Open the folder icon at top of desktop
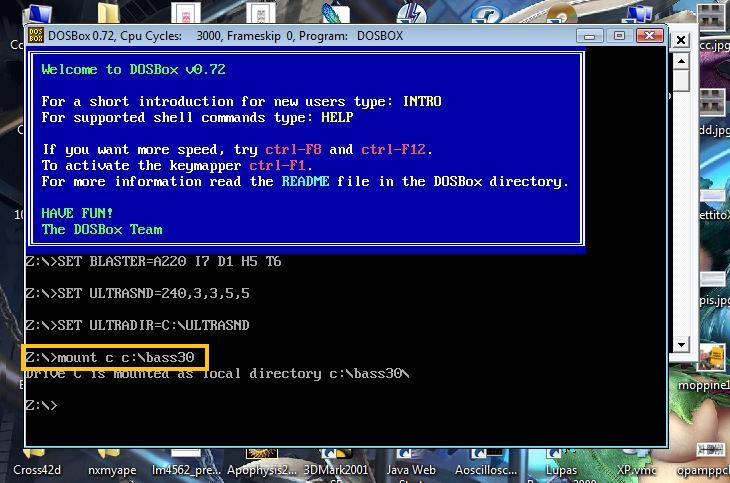The height and width of the screenshot is (483, 730). click(x=108, y=12)
